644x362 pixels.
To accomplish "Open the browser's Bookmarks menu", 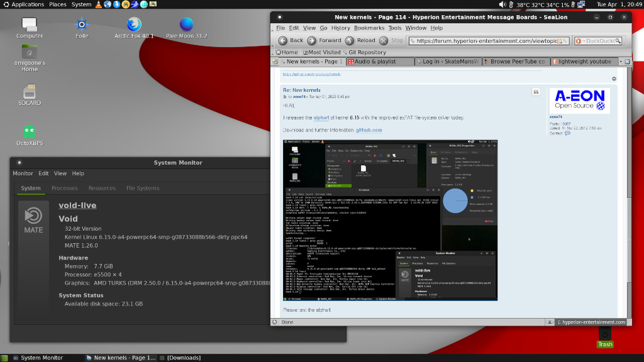I will (x=369, y=28).
